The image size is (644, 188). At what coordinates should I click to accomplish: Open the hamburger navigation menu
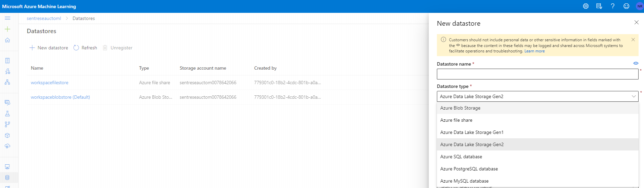(x=7, y=18)
